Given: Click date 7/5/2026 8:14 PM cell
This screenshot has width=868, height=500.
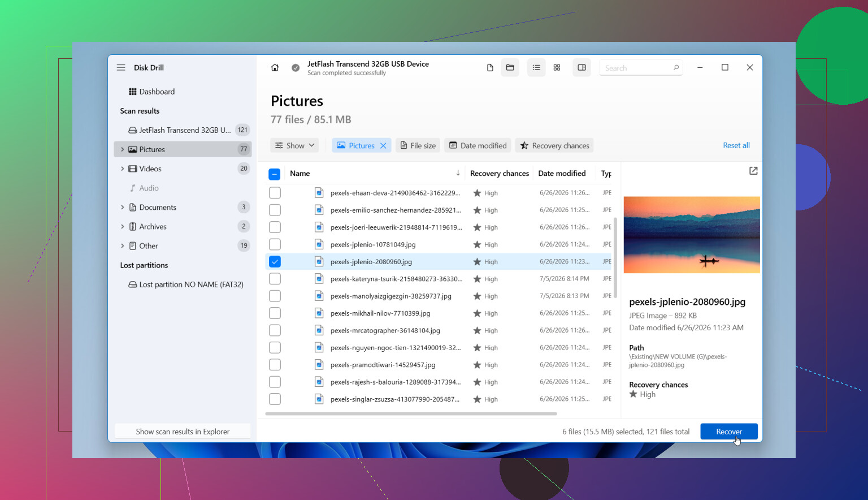Looking at the screenshot, I should point(565,279).
